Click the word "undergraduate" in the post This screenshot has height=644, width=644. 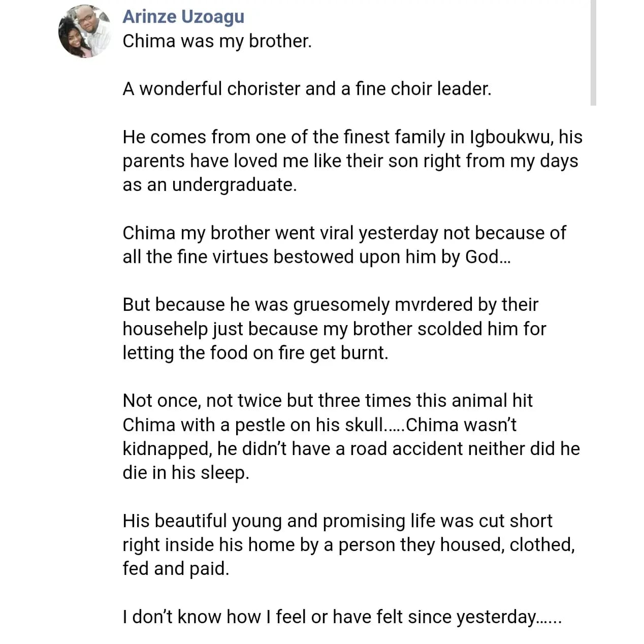click(x=234, y=185)
